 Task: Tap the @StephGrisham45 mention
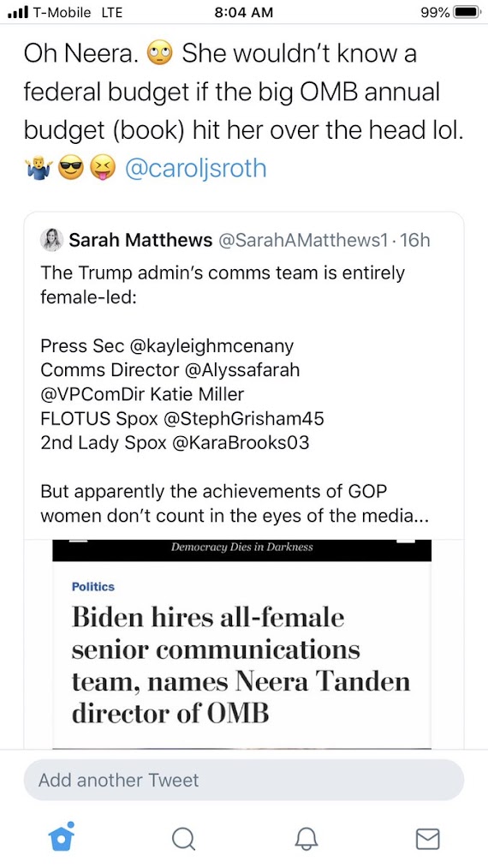click(243, 418)
